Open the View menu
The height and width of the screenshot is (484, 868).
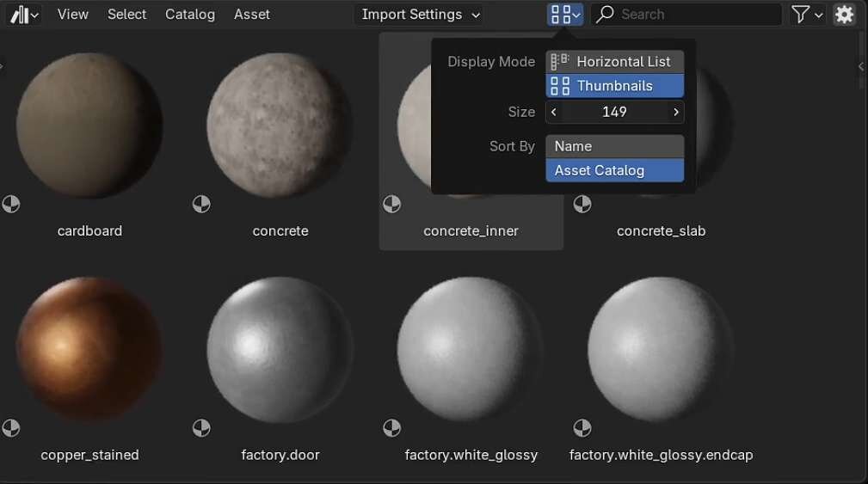[73, 15]
